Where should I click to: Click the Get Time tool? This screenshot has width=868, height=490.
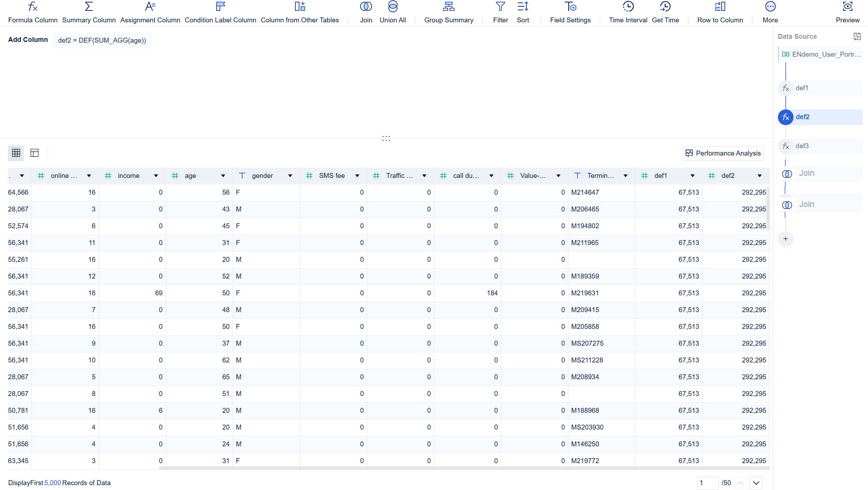(665, 13)
